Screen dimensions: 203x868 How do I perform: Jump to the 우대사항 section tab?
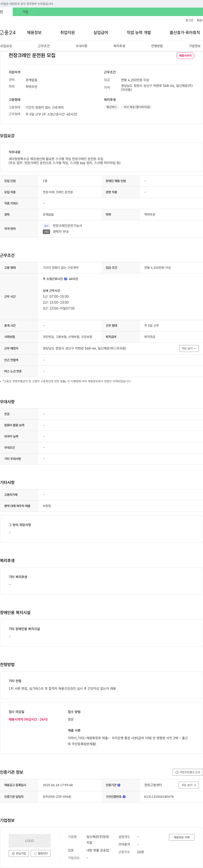pyautogui.click(x=82, y=46)
